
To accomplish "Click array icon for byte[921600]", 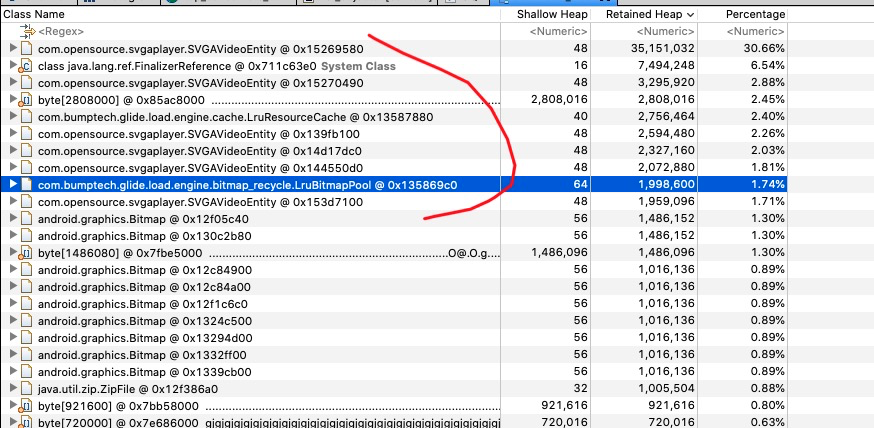I will coord(27,406).
